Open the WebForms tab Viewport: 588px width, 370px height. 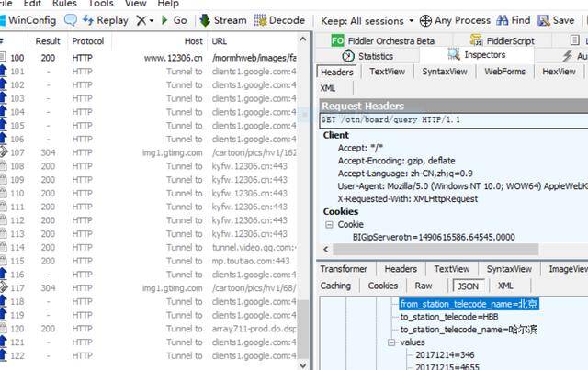pos(504,72)
